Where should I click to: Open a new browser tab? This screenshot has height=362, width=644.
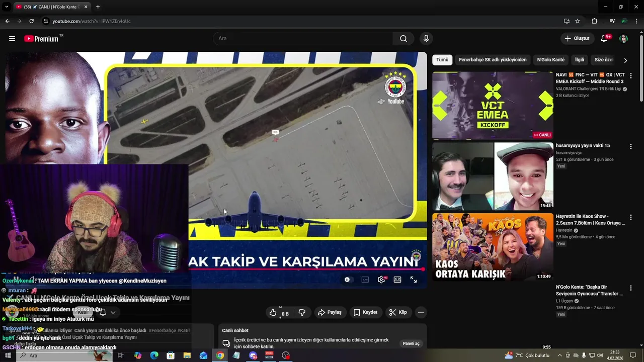pos(98,7)
